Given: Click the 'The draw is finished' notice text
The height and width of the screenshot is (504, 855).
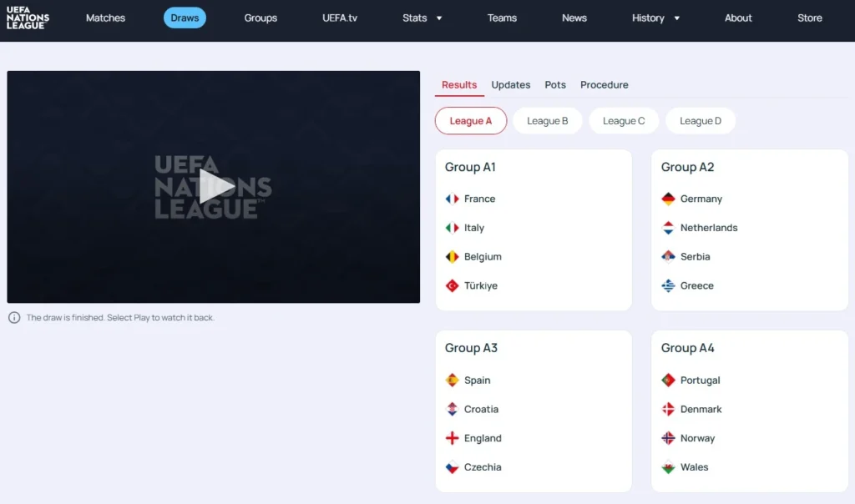Looking at the screenshot, I should 120,318.
